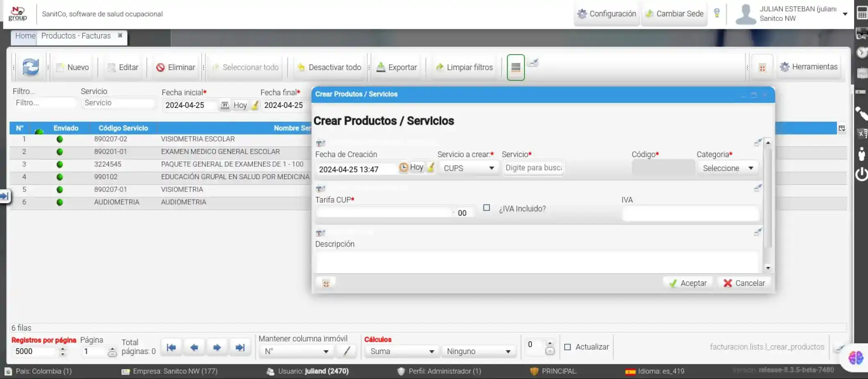Click the Descripción text area

537,262
